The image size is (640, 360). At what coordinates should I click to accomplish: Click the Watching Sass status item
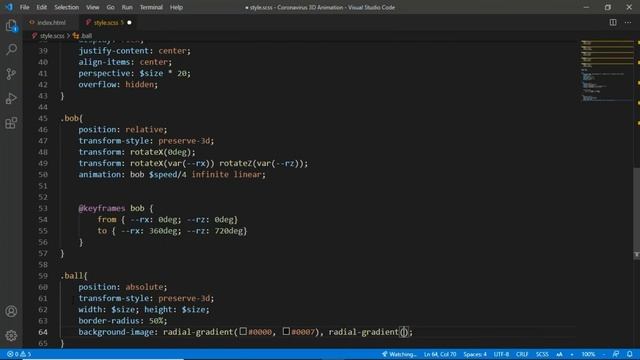tap(399, 354)
